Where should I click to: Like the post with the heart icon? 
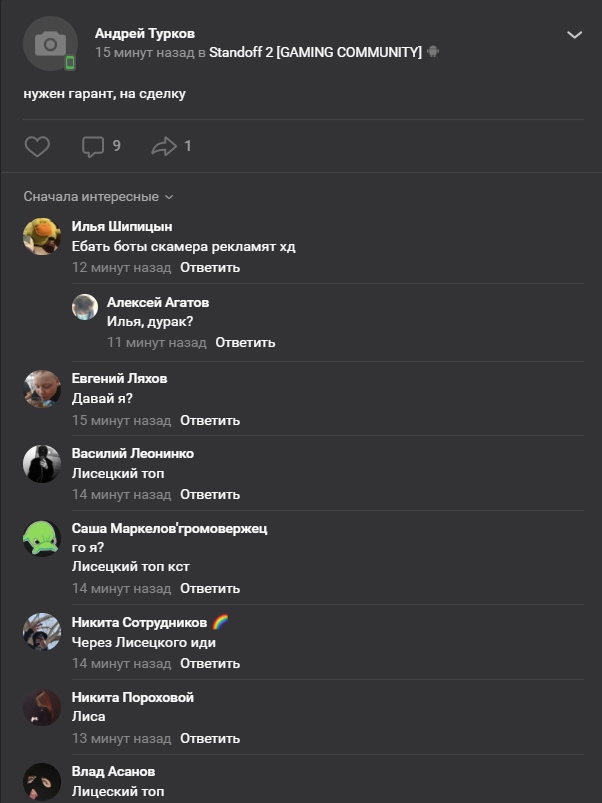coord(37,147)
